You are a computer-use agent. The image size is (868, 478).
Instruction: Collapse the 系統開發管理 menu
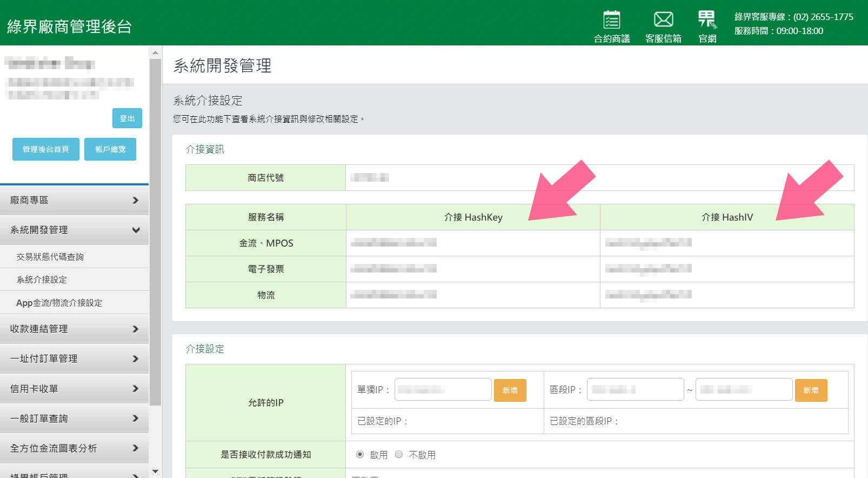(x=74, y=230)
